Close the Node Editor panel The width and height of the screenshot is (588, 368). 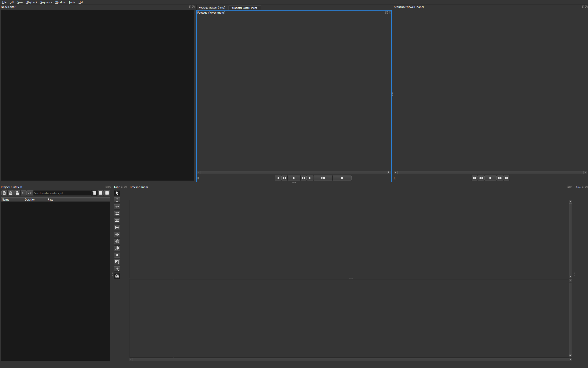click(x=193, y=7)
